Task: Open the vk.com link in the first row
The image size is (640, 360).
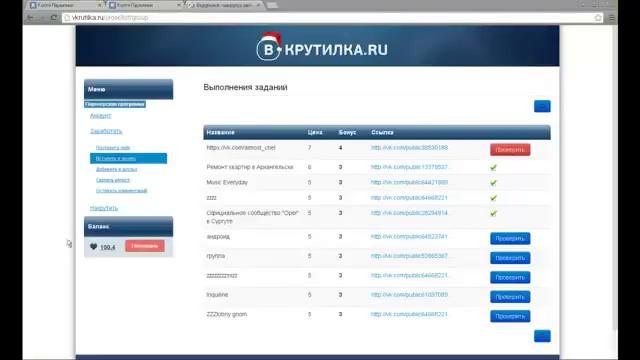Action: [x=409, y=147]
